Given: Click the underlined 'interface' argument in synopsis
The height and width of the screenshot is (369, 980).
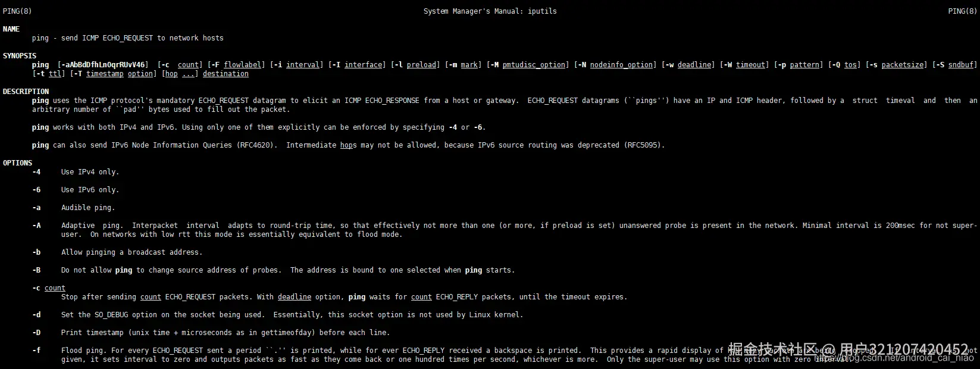Looking at the screenshot, I should pyautogui.click(x=364, y=65).
